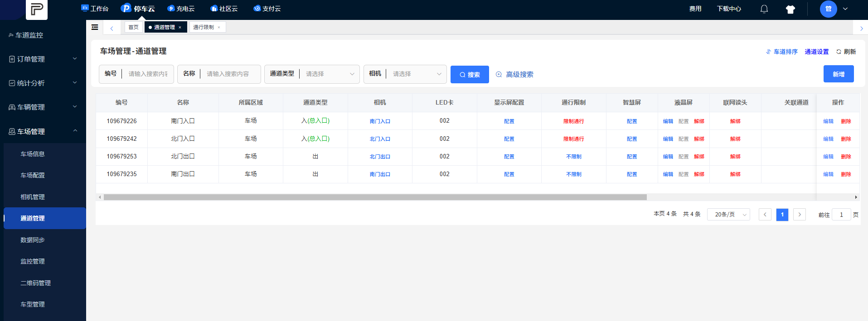Switch to 充电云 module

click(x=181, y=9)
